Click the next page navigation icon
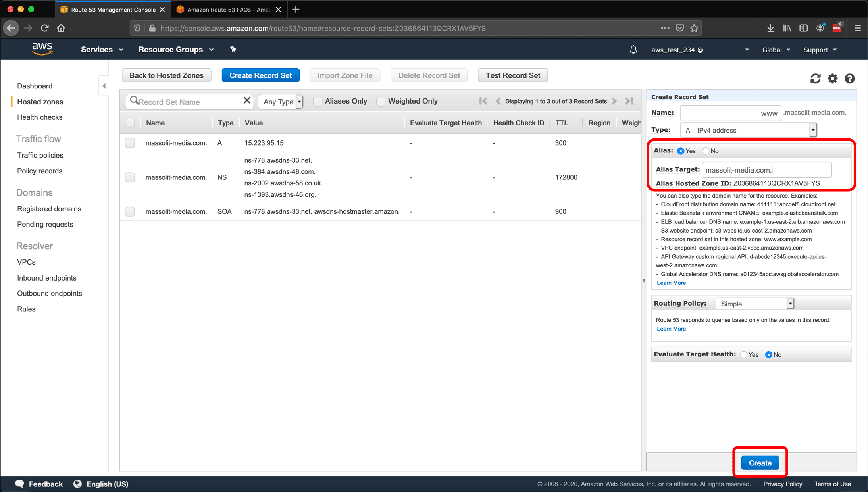The image size is (868, 492). [x=615, y=101]
